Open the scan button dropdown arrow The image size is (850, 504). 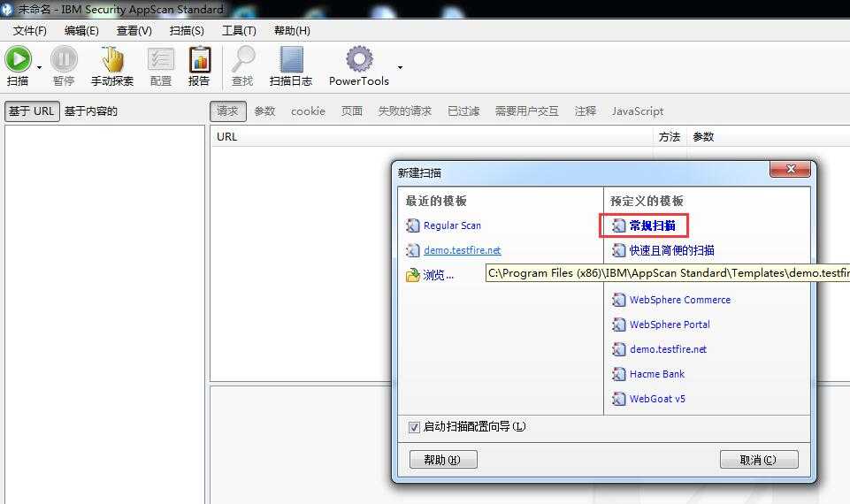(x=40, y=68)
